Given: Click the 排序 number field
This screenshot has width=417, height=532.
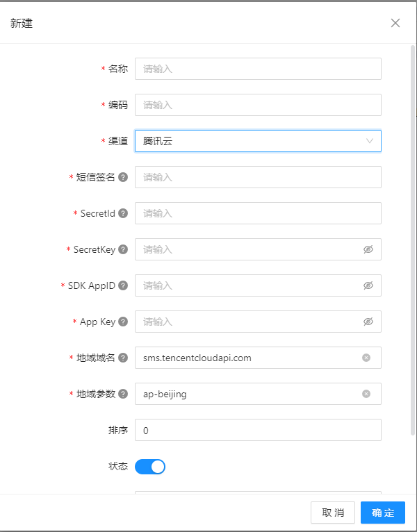Looking at the screenshot, I should (x=258, y=430).
